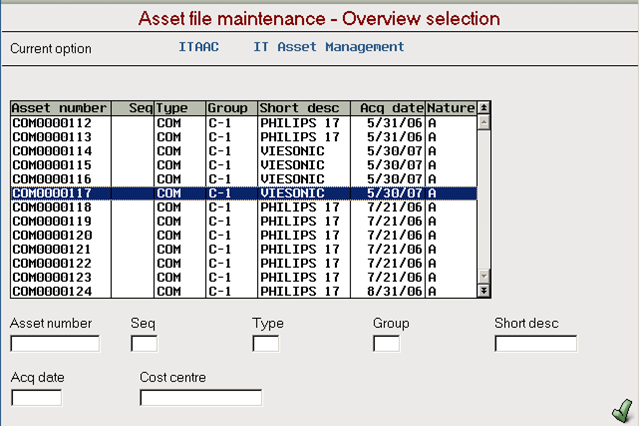Select asset row COM0000119
Image resolution: width=640 pixels, height=426 pixels.
point(244,221)
